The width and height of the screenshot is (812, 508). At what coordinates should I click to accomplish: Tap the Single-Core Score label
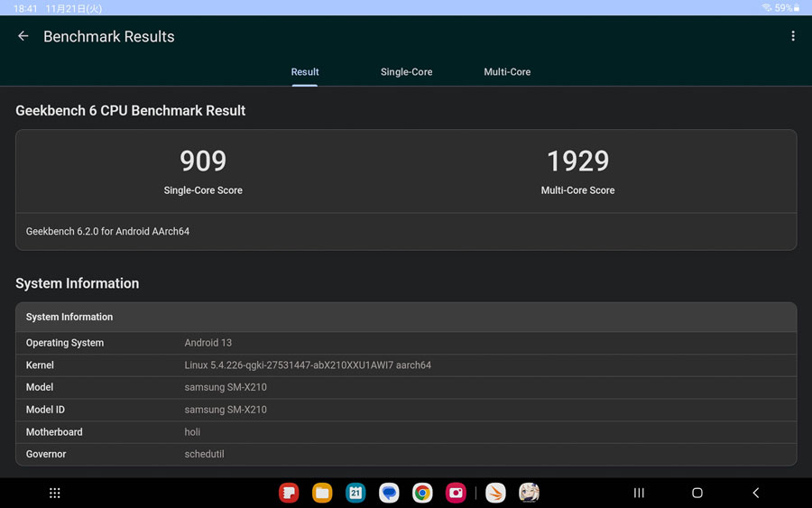[203, 190]
